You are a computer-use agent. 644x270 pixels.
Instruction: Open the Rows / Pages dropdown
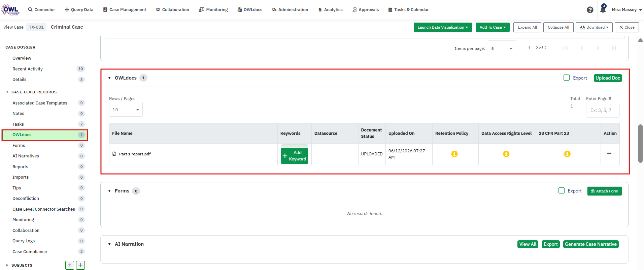pos(126,110)
